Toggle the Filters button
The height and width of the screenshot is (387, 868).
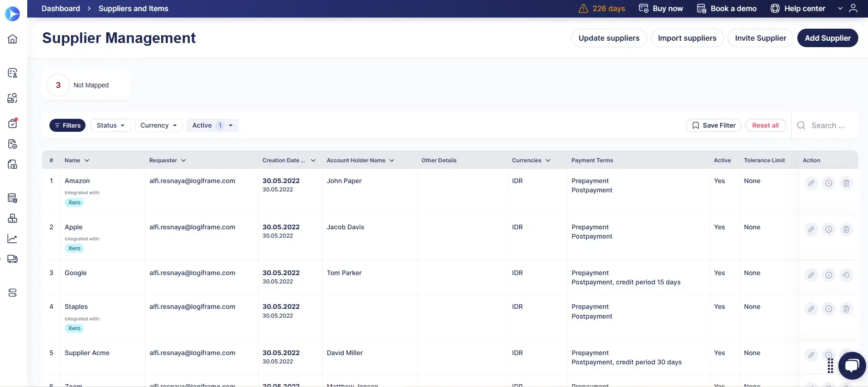click(x=67, y=125)
